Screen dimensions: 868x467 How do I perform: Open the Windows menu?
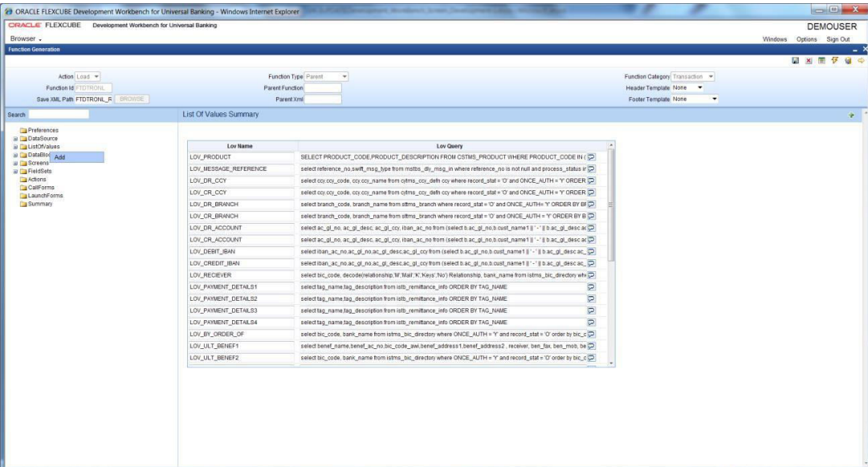pyautogui.click(x=774, y=39)
